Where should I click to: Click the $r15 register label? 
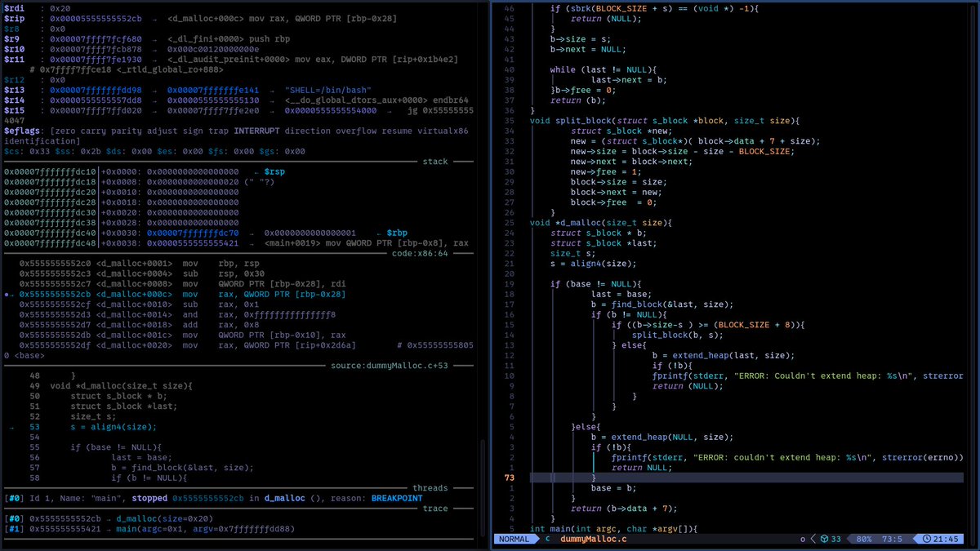(16, 111)
